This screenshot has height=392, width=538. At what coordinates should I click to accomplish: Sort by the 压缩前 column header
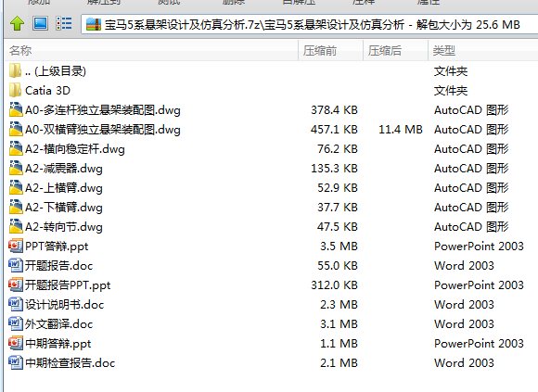click(330, 51)
